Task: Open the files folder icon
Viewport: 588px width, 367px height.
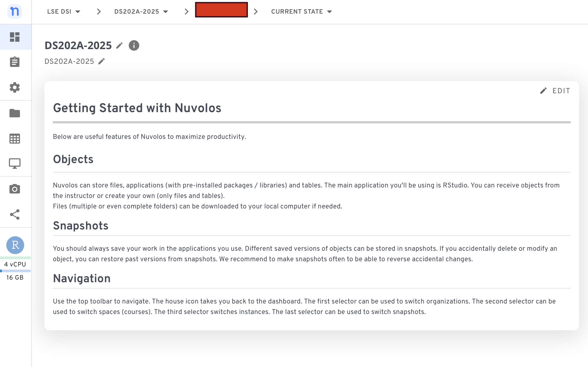Action: click(x=15, y=113)
